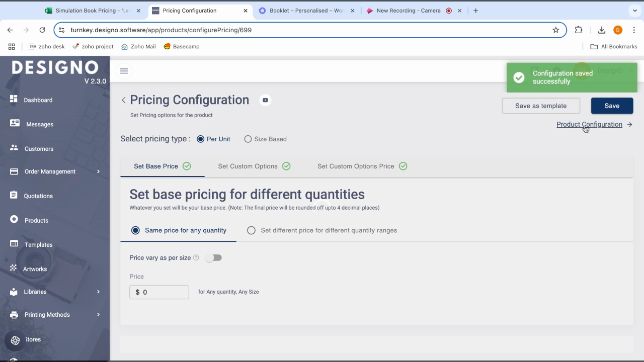Switch to the Set Custom Options tab
The height and width of the screenshot is (362, 644).
(x=248, y=166)
